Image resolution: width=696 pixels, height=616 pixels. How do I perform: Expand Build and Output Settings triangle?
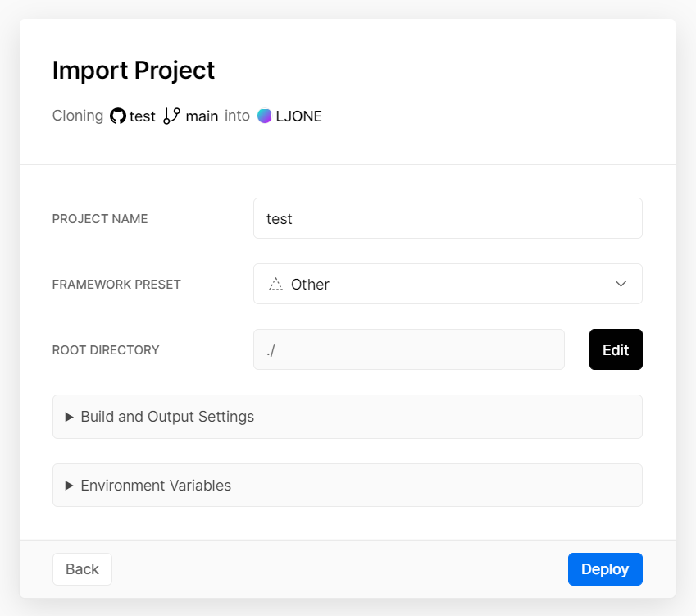tap(70, 417)
